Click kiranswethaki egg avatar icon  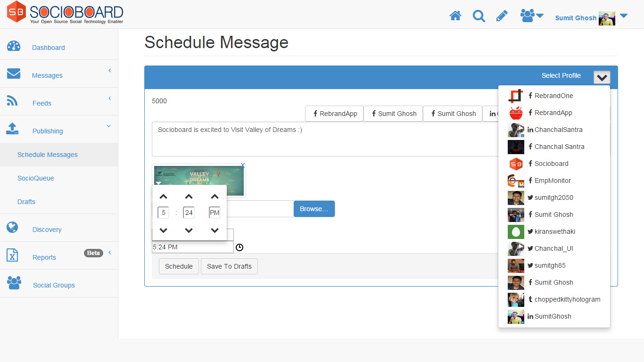point(516,231)
